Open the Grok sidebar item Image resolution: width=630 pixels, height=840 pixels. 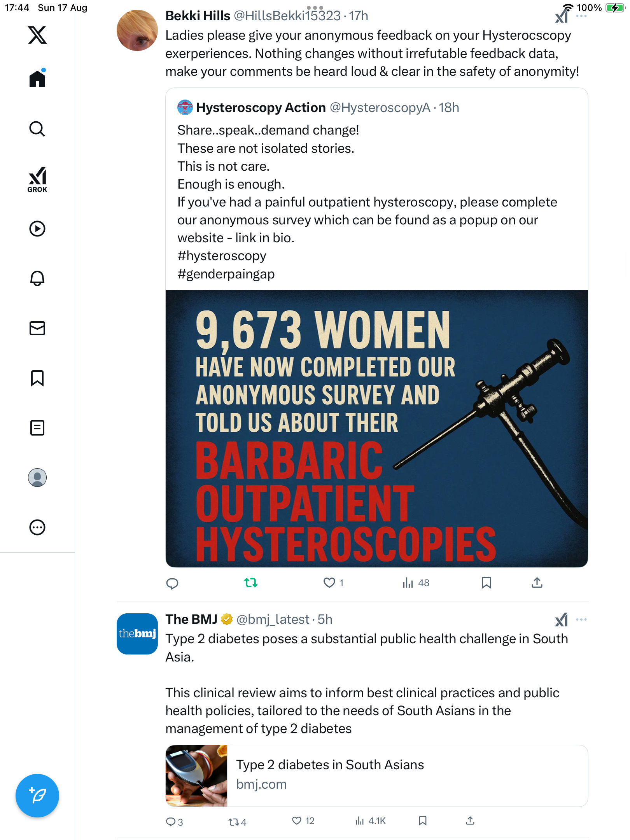pos(37,179)
